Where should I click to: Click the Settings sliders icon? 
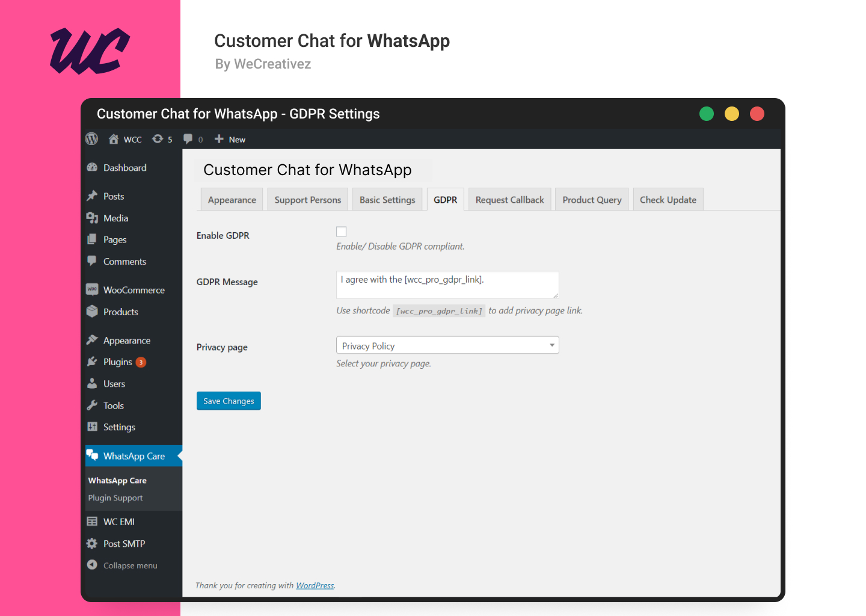(x=92, y=427)
